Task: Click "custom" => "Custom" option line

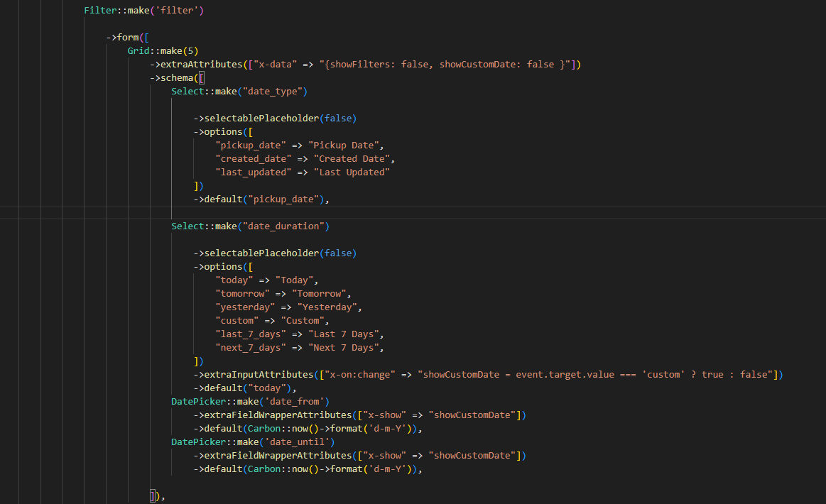Action: pyautogui.click(x=272, y=321)
